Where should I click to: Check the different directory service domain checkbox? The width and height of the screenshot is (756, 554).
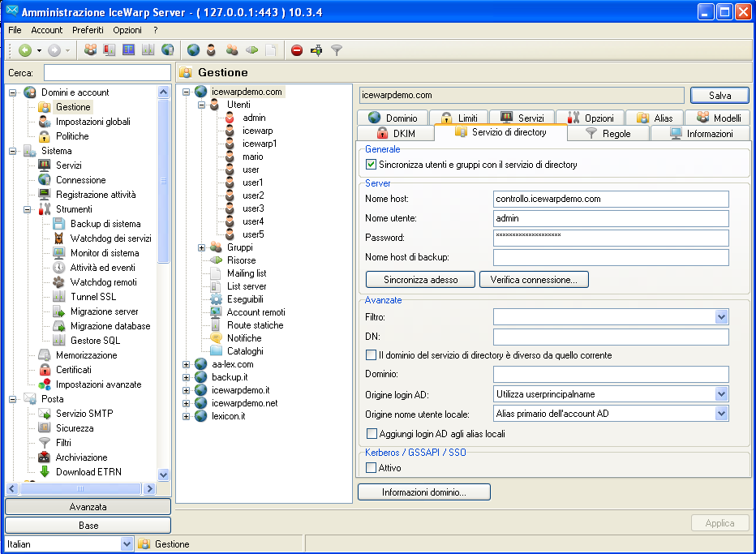[371, 355]
